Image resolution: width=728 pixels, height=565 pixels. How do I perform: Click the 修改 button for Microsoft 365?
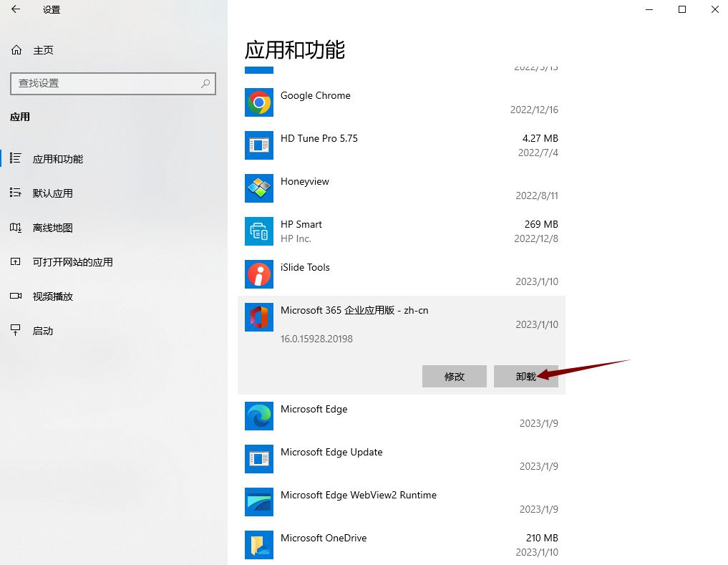pyautogui.click(x=454, y=376)
